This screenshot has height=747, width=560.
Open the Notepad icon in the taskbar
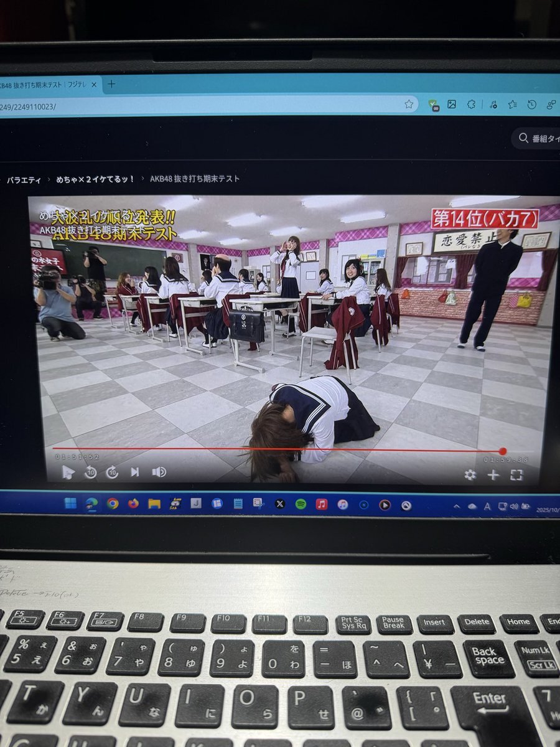237,504
